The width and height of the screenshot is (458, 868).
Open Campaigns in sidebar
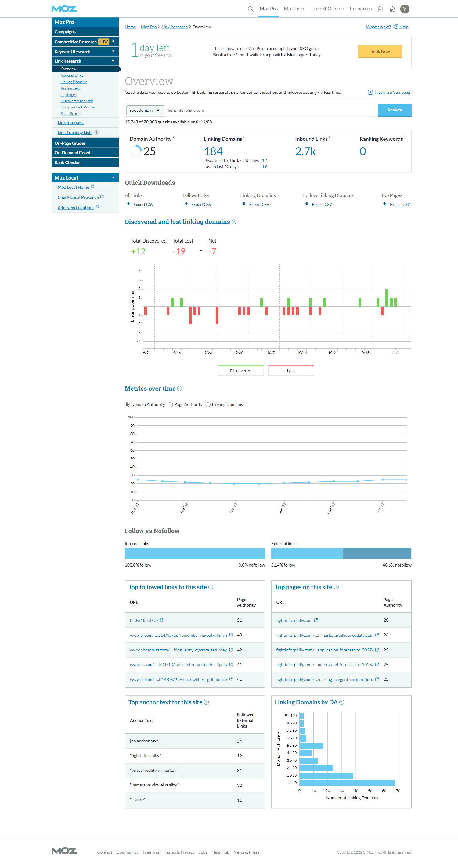[85, 32]
